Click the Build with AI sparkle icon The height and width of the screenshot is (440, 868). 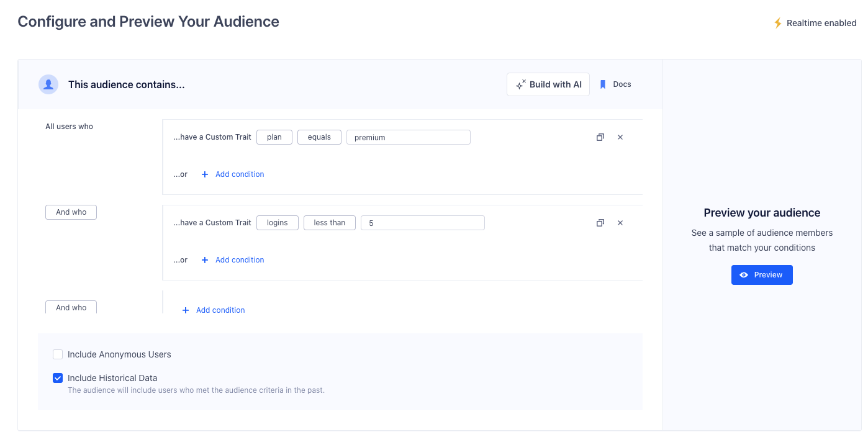click(x=520, y=84)
